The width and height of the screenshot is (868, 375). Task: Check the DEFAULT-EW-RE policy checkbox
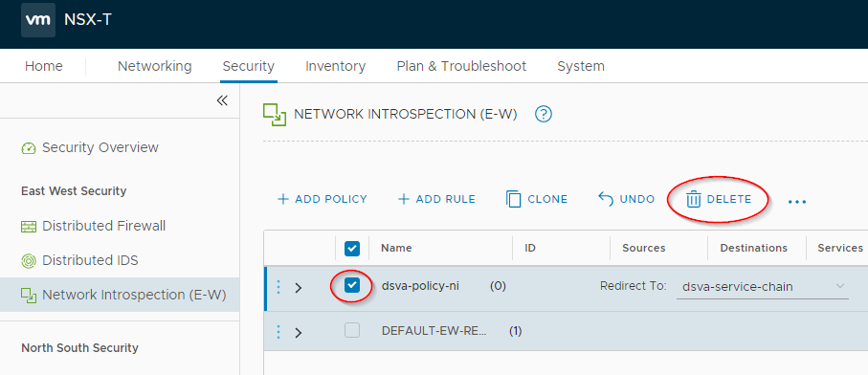(x=352, y=331)
